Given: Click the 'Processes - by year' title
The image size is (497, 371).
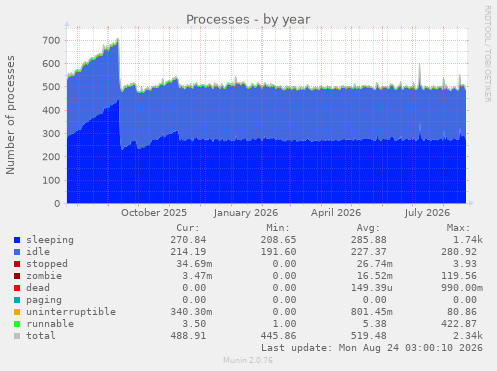Looking at the screenshot, I should pyautogui.click(x=248, y=19).
